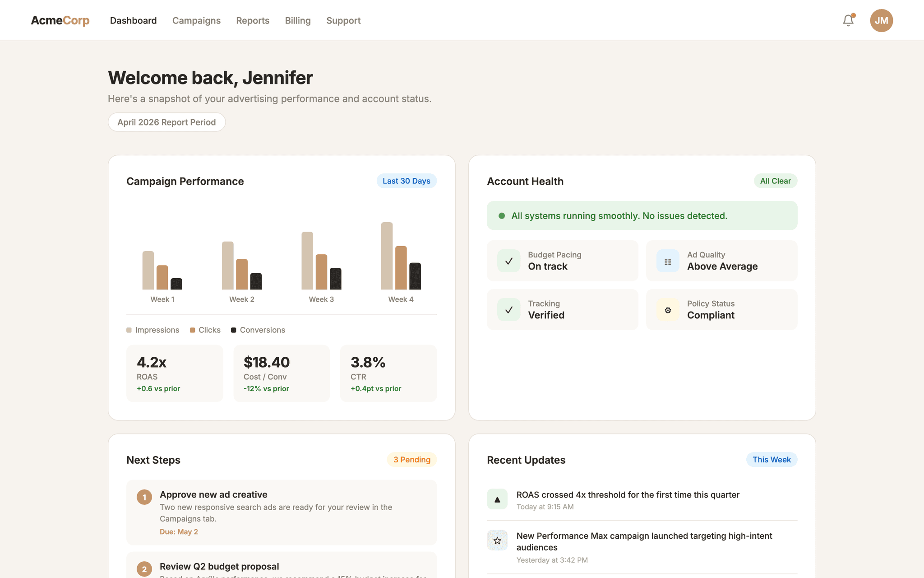Toggle the Clicks legend item

click(x=204, y=330)
